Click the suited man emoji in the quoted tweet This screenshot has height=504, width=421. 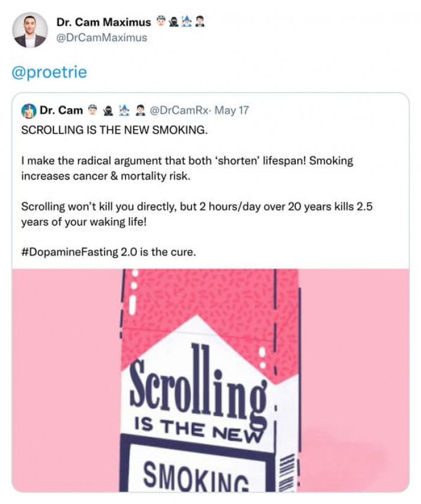pyautogui.click(x=140, y=111)
